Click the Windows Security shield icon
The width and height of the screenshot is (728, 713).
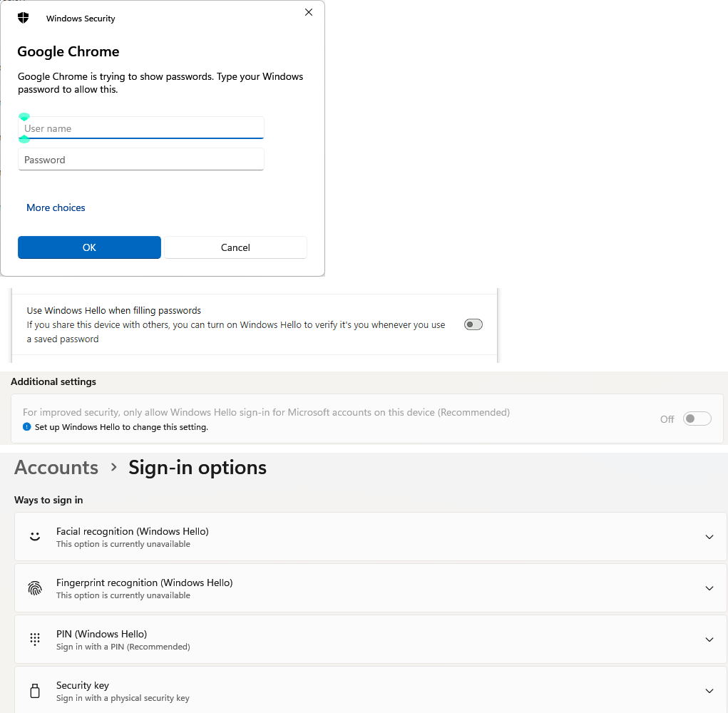coord(24,18)
